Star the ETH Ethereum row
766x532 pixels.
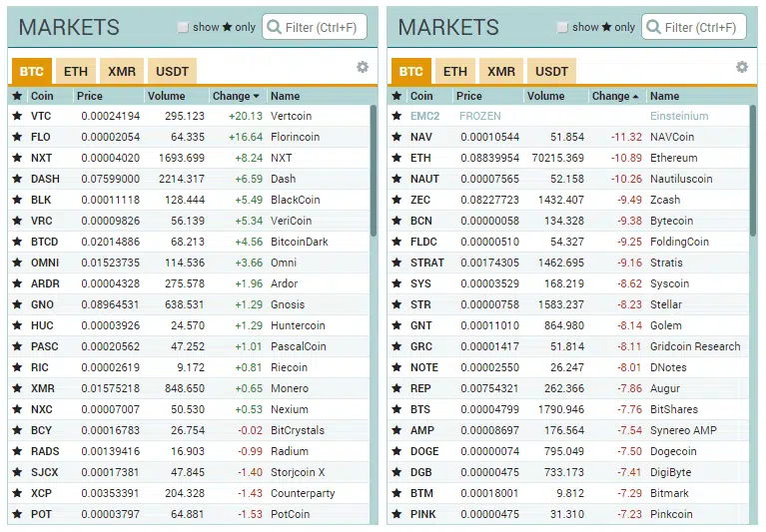coord(396,158)
